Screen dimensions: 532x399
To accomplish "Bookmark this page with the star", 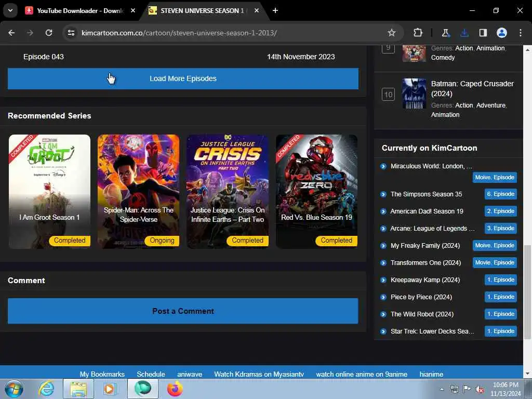I will coord(392,33).
